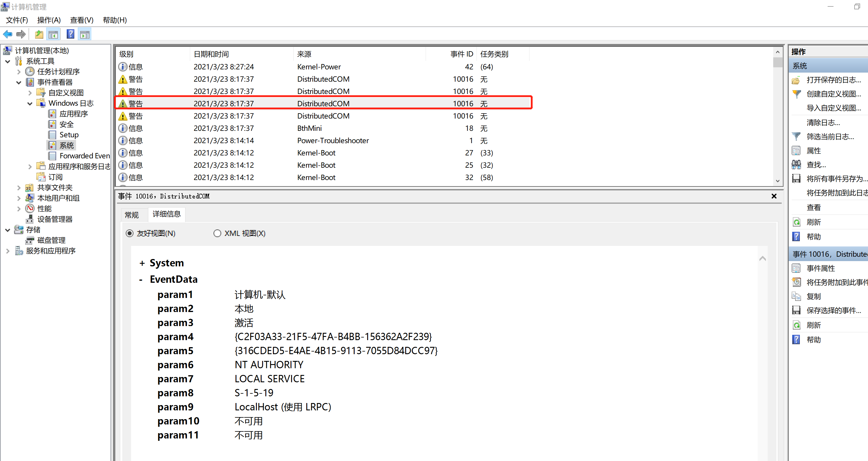Click the Find (查找) binoculars action
Viewport: 868px width, 461px height.
coord(816,164)
